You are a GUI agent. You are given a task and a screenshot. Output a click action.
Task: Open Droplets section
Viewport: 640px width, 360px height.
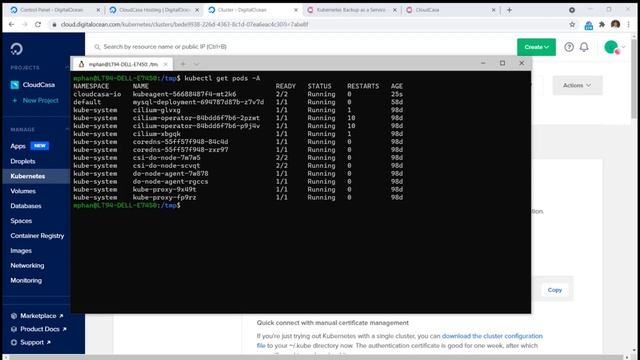point(23,161)
